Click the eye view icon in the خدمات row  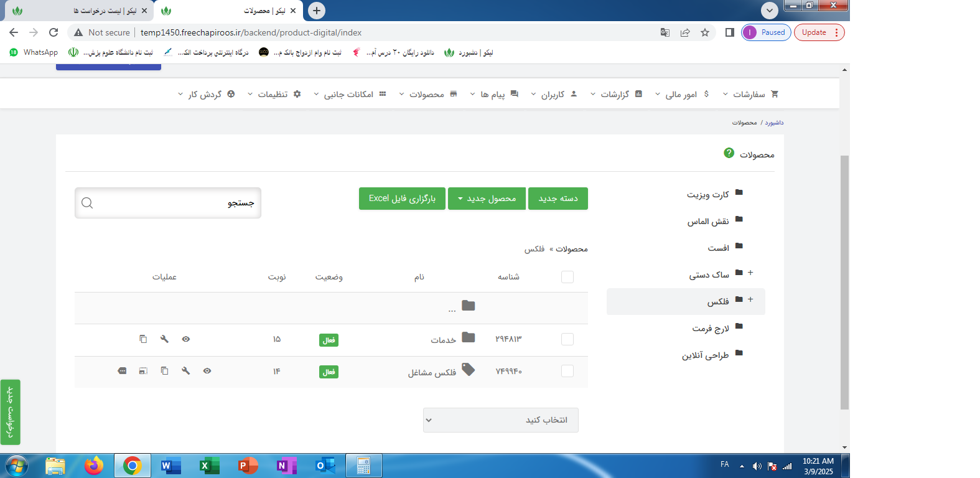tap(186, 339)
